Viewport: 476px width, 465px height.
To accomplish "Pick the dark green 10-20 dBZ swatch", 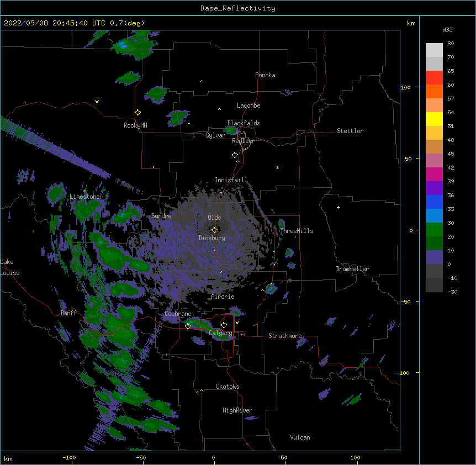I will (x=434, y=244).
